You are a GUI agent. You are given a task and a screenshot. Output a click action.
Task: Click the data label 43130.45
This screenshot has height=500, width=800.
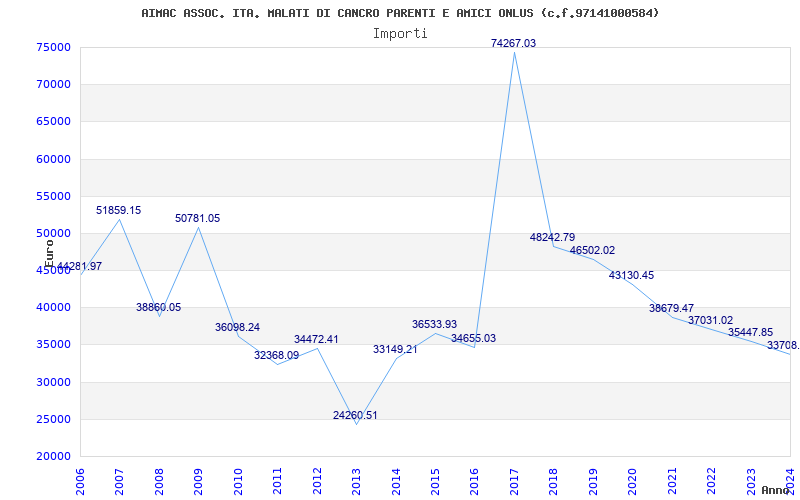(631, 276)
